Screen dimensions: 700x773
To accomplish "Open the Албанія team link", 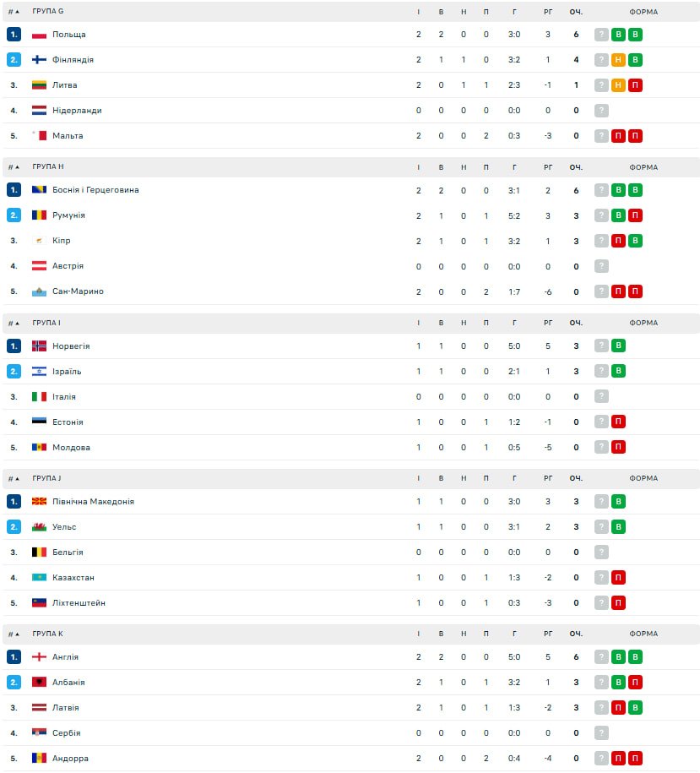I will tap(68, 683).
